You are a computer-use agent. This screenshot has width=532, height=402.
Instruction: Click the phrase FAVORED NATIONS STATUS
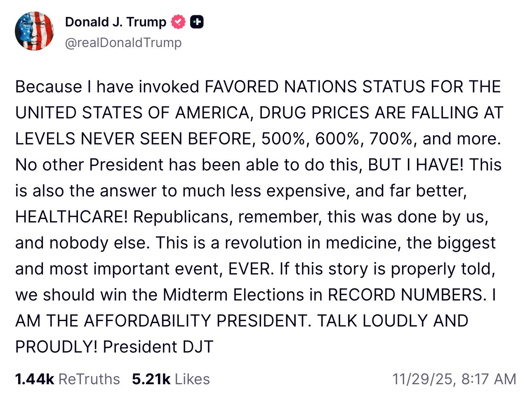[x=315, y=87]
